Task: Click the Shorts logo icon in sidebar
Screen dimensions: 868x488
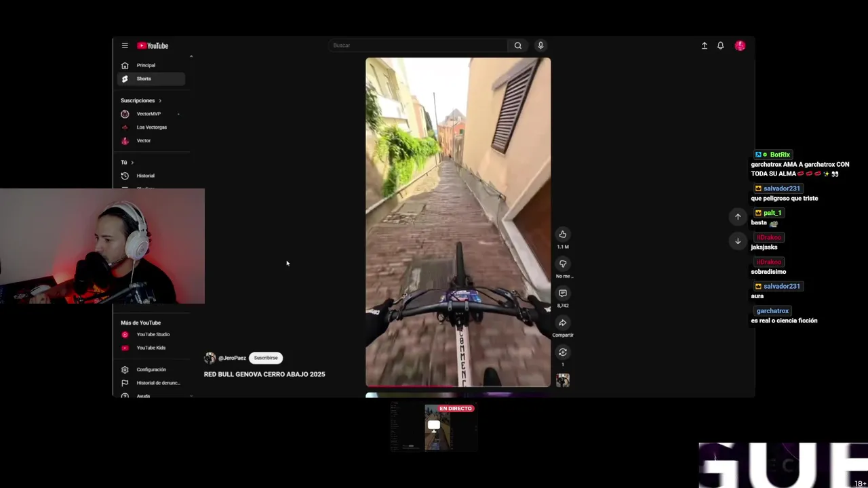Action: (x=125, y=79)
